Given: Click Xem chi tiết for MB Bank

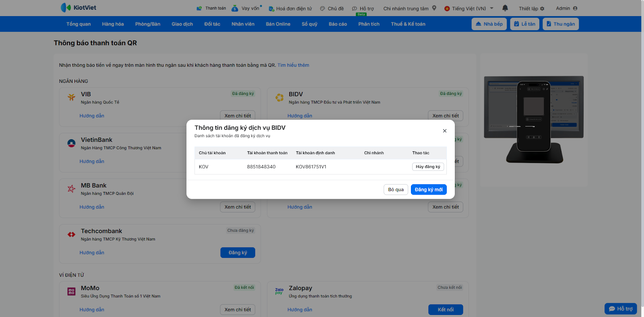Looking at the screenshot, I should click(238, 207).
